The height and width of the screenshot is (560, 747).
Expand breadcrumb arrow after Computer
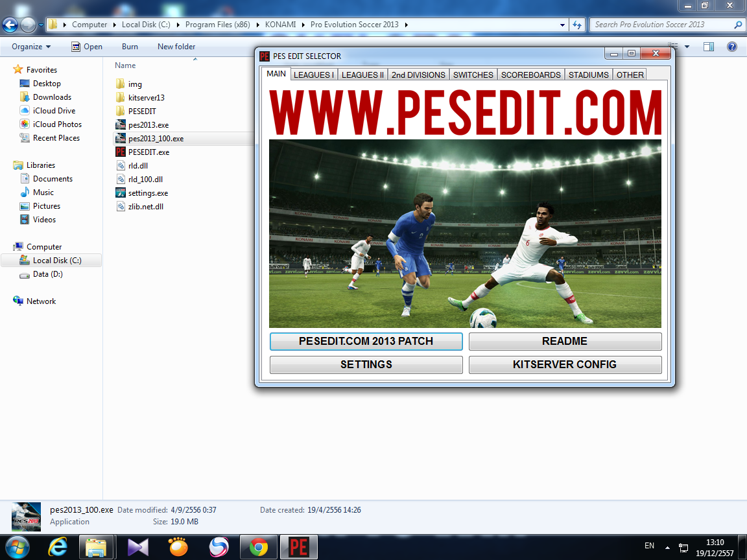(x=115, y=25)
